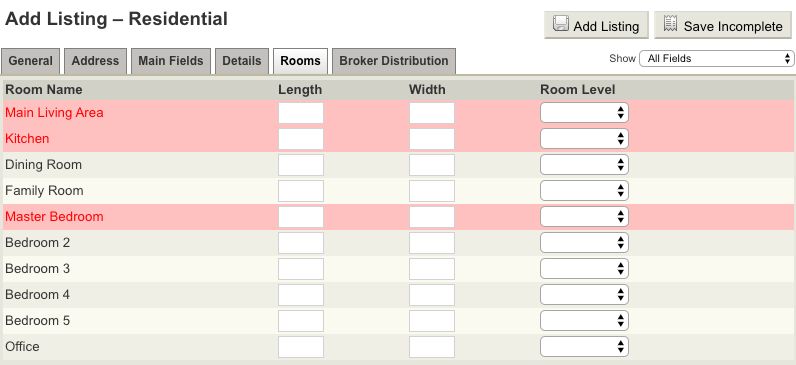Open Room Level dropdown for Office
The image size is (796, 365).
[584, 347]
